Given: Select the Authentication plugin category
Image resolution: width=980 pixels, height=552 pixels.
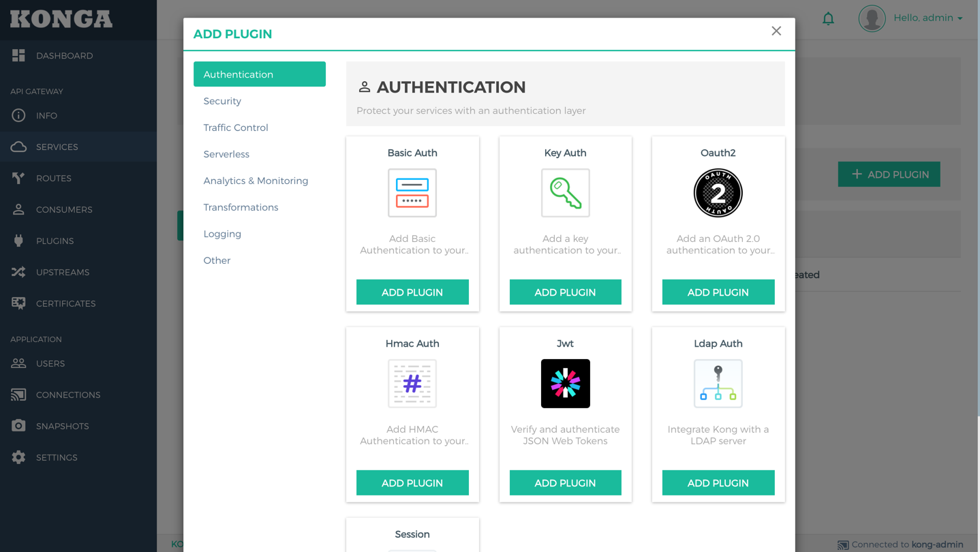Looking at the screenshot, I should tap(260, 74).
